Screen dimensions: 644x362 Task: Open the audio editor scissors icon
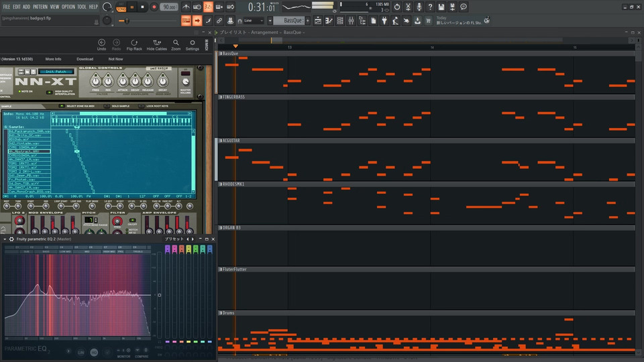[x=408, y=7]
